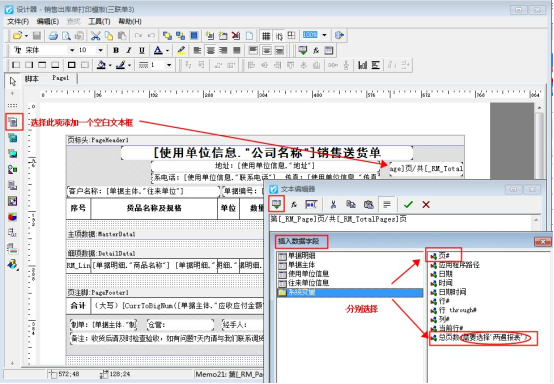Click the font color A icon

tap(158, 50)
